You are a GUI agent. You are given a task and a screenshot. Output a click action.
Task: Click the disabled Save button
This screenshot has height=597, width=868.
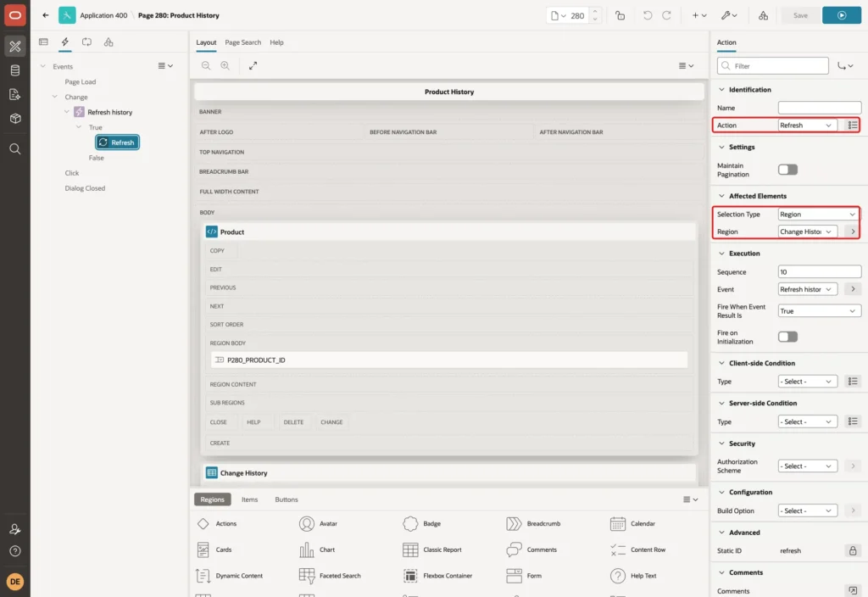click(800, 15)
